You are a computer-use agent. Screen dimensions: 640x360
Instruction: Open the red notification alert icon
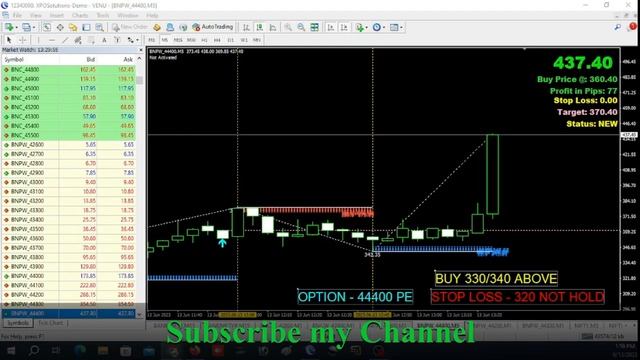(632, 27)
